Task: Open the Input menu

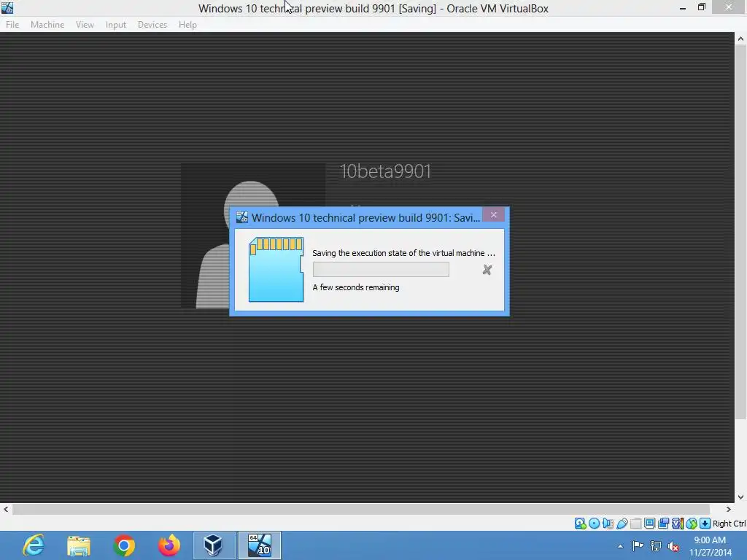Action: [x=116, y=25]
